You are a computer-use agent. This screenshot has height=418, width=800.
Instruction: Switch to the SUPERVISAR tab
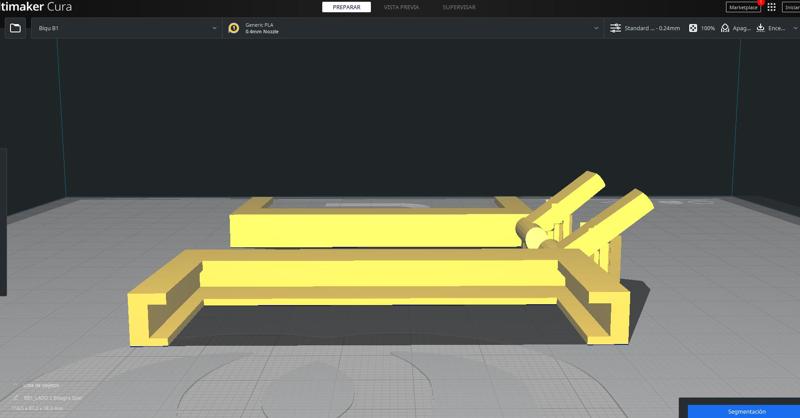pyautogui.click(x=459, y=7)
